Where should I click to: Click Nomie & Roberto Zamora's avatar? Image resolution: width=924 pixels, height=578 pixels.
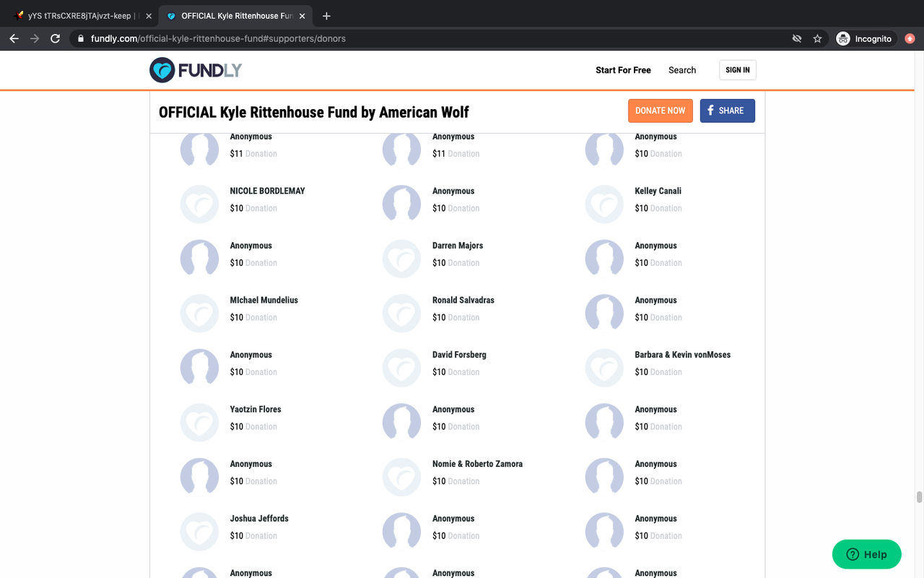401,477
